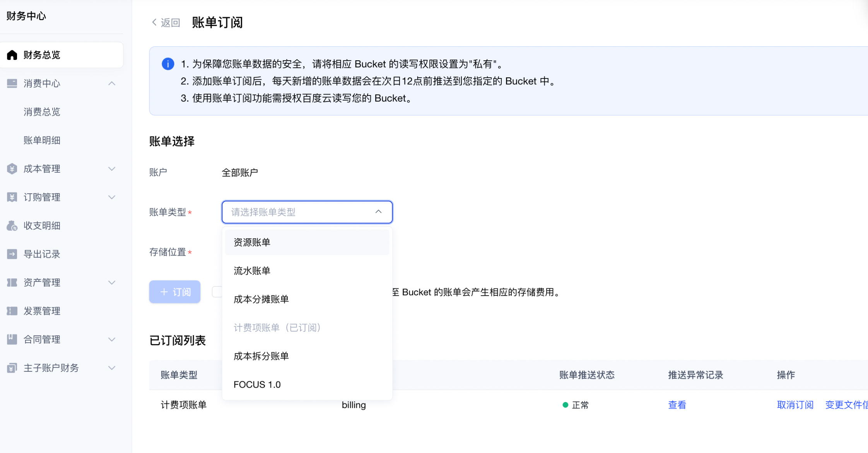Go to 导出记录 page

(x=42, y=254)
